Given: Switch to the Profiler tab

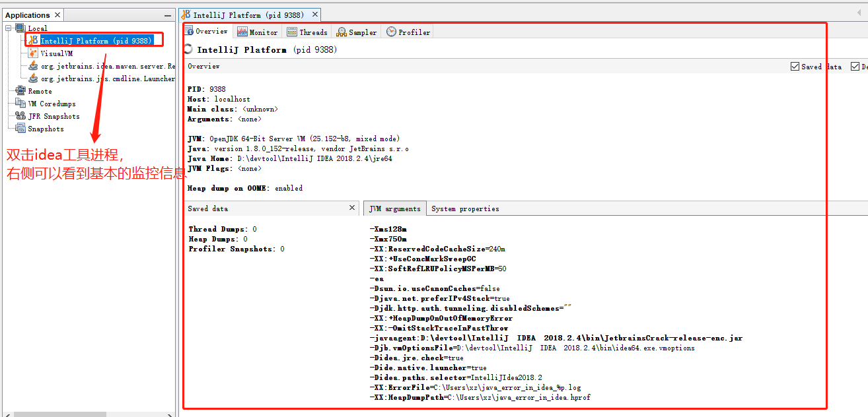Looking at the screenshot, I should [408, 32].
